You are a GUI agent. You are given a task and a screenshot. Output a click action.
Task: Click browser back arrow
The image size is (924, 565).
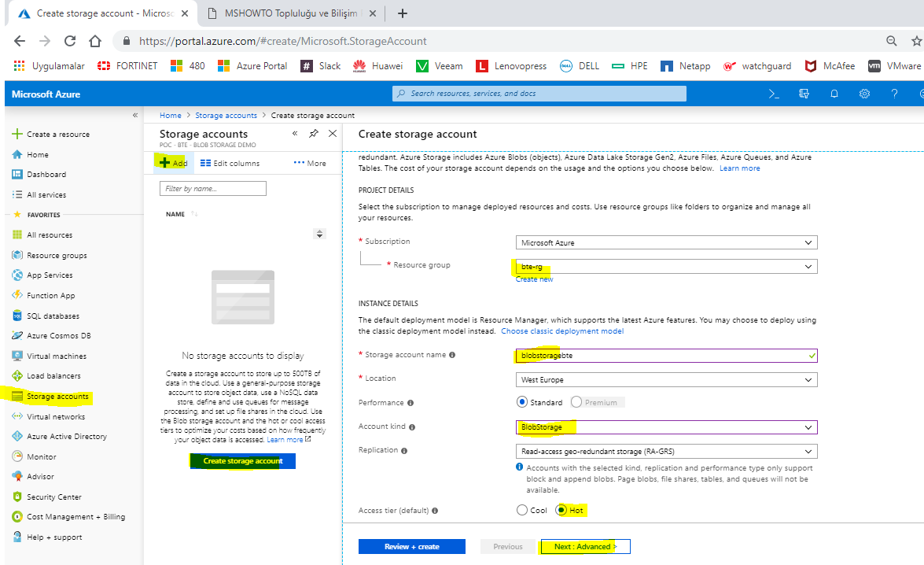click(20, 41)
